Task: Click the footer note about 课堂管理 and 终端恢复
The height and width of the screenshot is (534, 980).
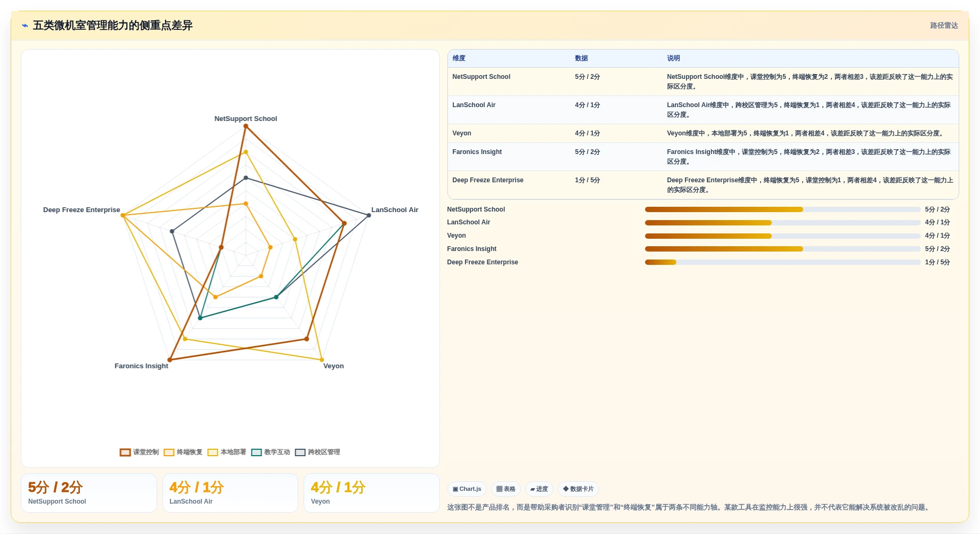Action: click(x=690, y=507)
